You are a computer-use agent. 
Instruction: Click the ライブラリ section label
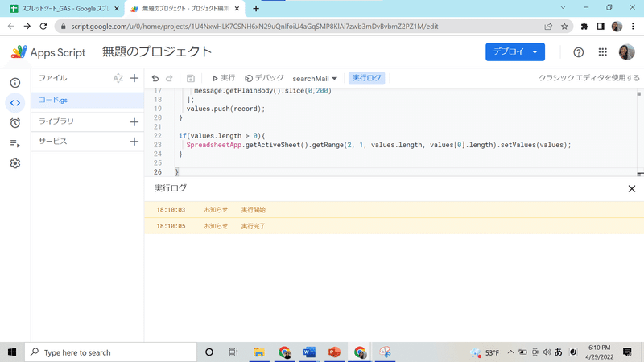pos(56,121)
